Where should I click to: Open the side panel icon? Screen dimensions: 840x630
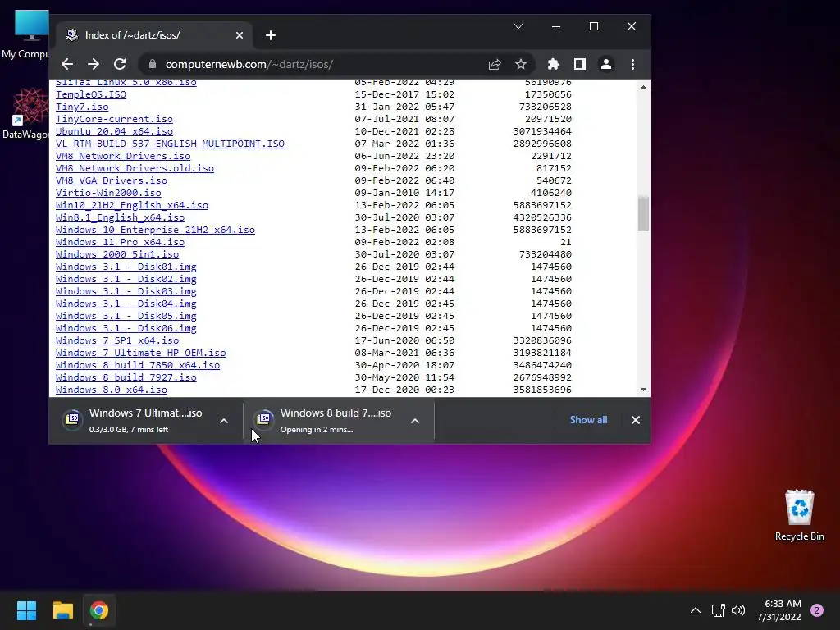580,64
